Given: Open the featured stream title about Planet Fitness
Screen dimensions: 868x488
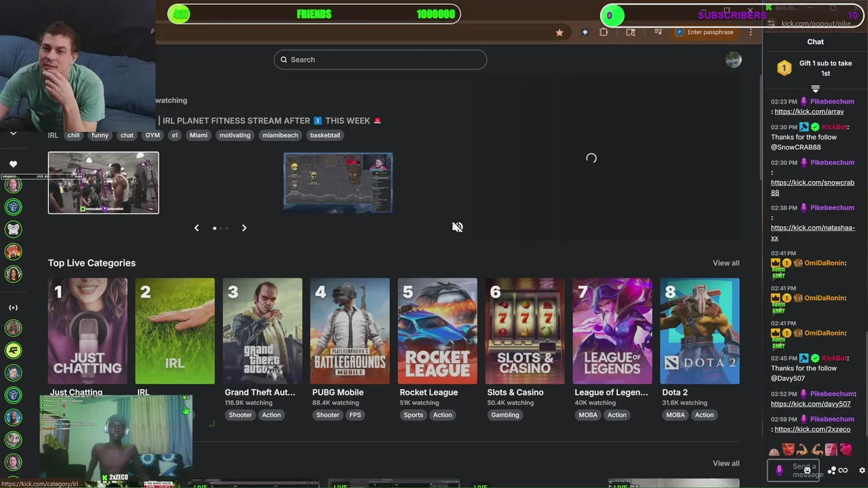Looking at the screenshot, I should pos(269,121).
